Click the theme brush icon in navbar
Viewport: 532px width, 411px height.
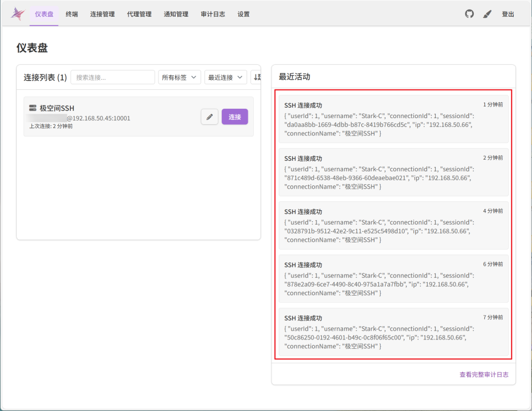[x=488, y=14]
